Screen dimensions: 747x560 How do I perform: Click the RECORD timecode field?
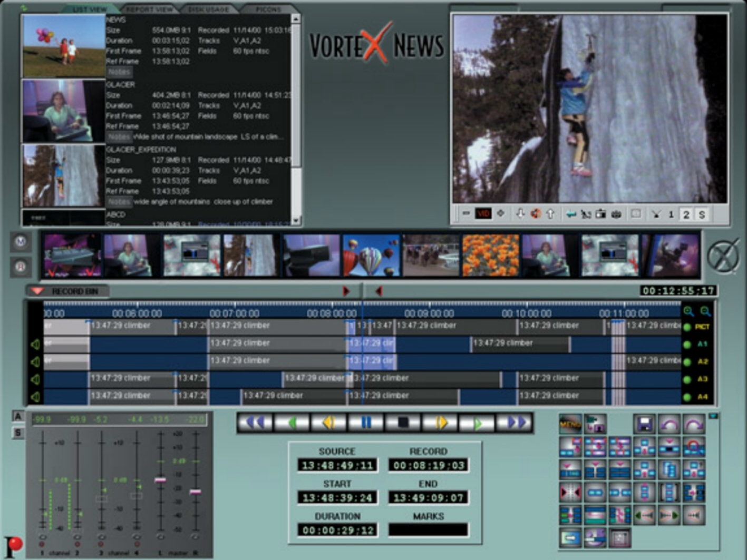[x=428, y=465]
